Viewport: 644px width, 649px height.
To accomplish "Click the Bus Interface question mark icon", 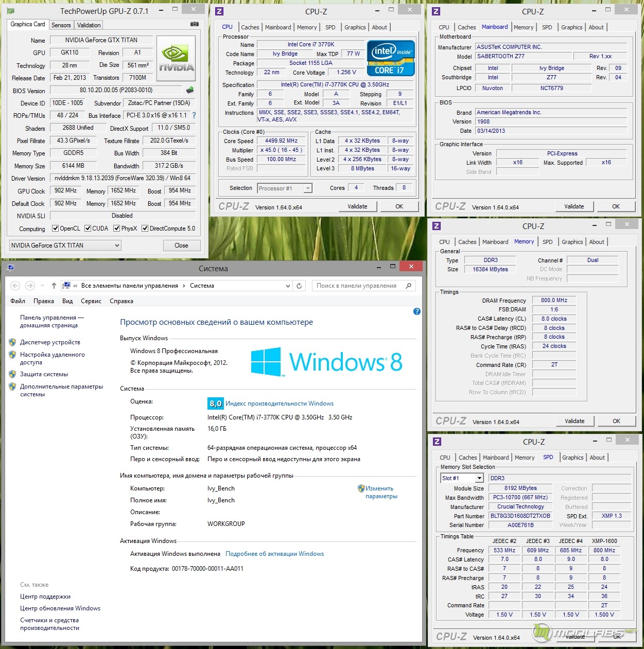I will [194, 115].
